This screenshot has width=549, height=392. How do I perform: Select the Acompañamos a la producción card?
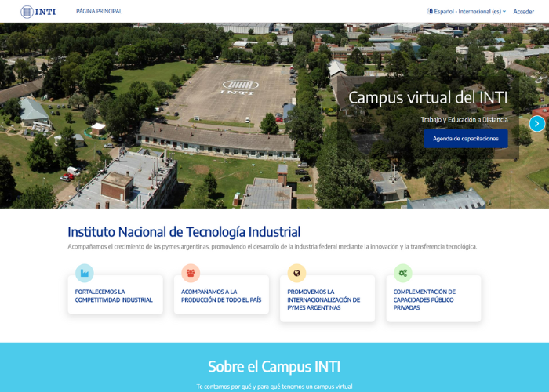tap(221, 295)
